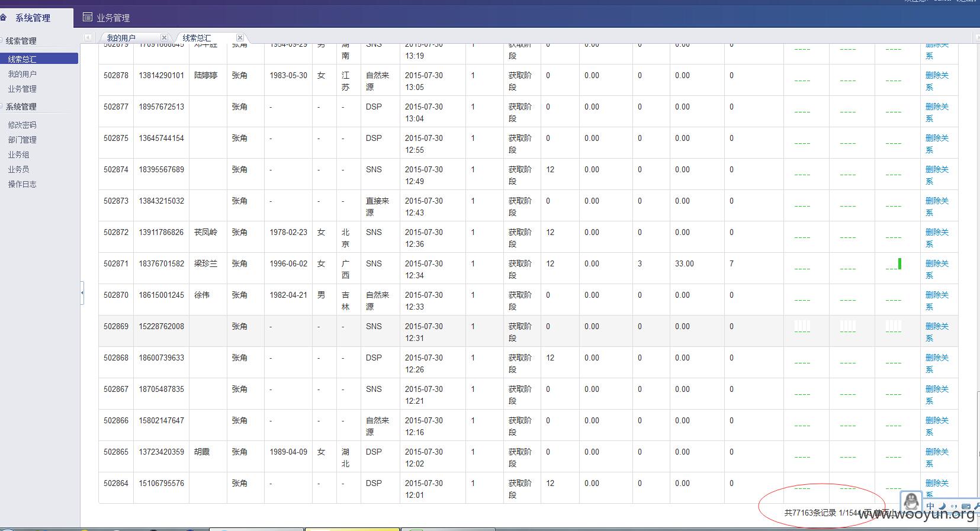Click the 直接来源 source in row 502873
The width and height of the screenshot is (980, 531).
click(x=377, y=207)
